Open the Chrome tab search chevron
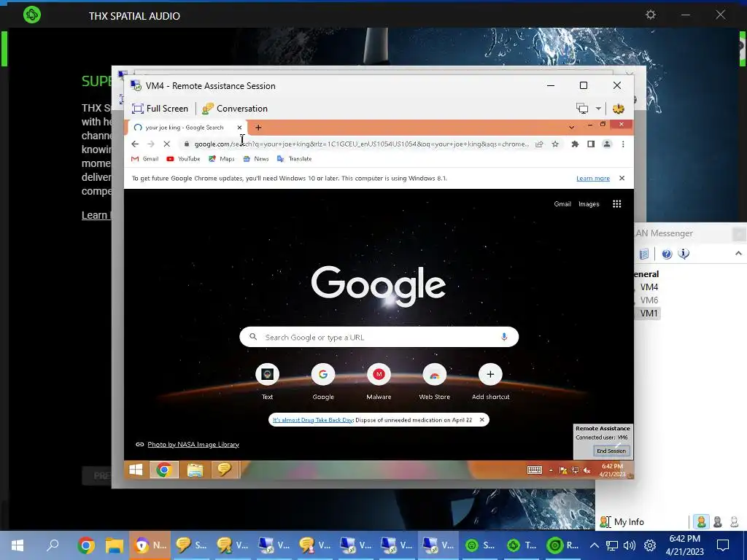This screenshot has width=747, height=560. [x=571, y=127]
